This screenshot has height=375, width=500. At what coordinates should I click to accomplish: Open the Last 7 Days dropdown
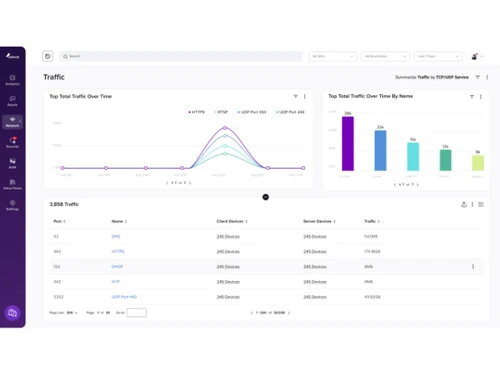pyautogui.click(x=438, y=56)
